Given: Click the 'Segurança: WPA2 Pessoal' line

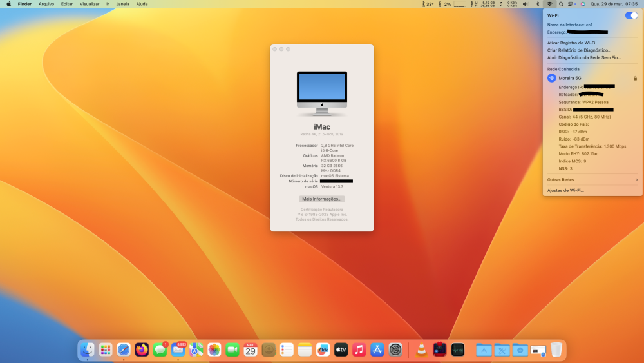Looking at the screenshot, I should click(x=583, y=102).
